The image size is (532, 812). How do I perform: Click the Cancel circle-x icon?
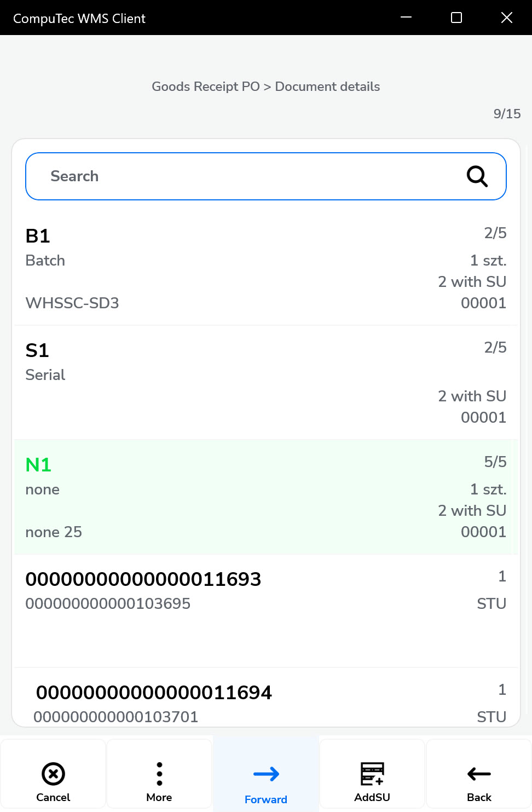(53, 774)
